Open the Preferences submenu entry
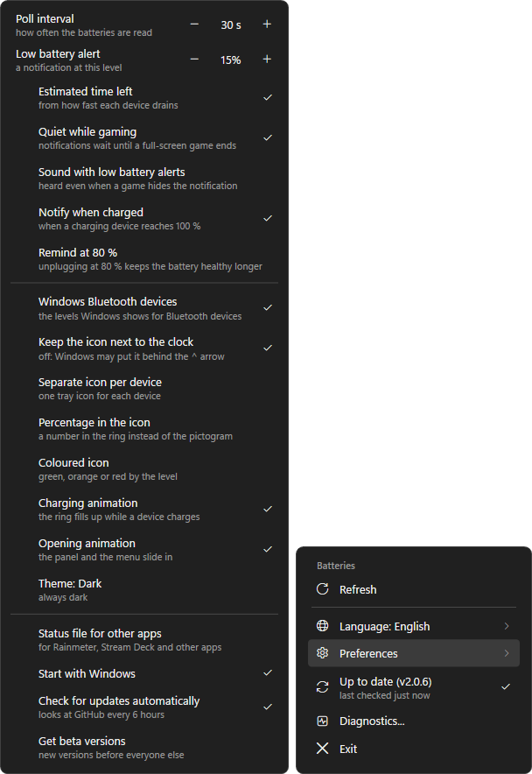 point(414,653)
